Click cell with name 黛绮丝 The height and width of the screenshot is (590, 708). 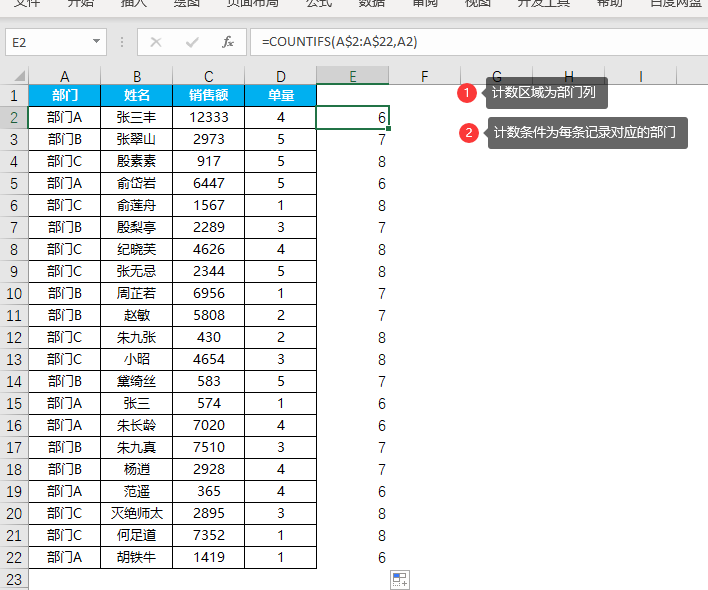click(136, 381)
